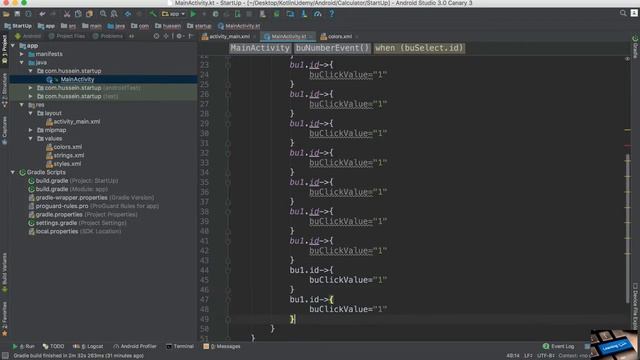Click the Help question mark icon

click(x=331, y=14)
